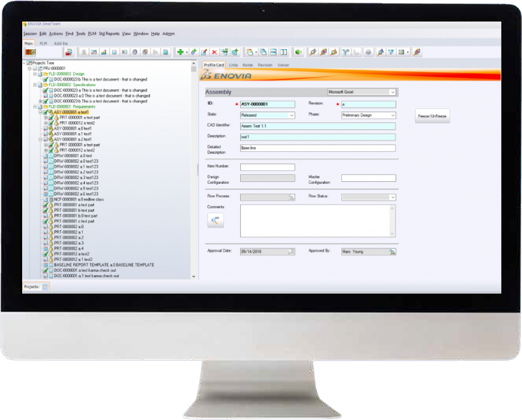This screenshot has height=420, width=522.
Task: Open the Links tab
Action: click(234, 65)
